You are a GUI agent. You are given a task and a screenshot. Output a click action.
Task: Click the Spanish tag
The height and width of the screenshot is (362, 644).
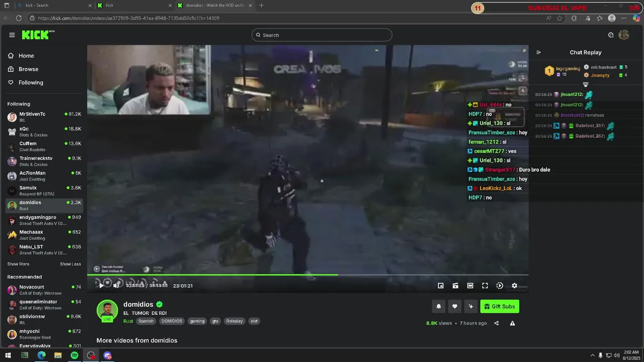146,321
